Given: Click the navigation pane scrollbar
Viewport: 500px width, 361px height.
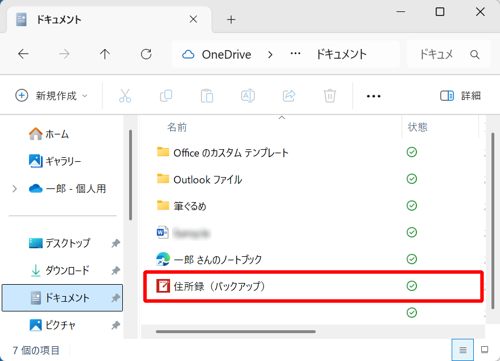Looking at the screenshot, I should [x=130, y=175].
